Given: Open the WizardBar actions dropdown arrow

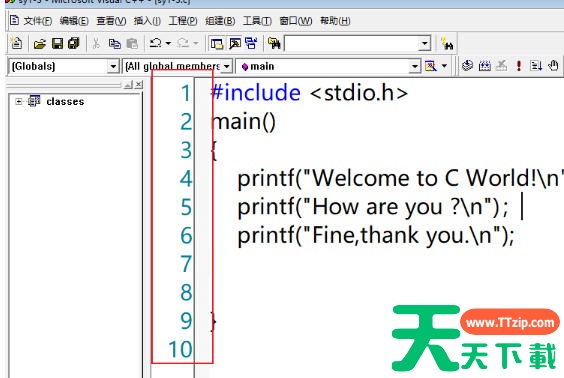Looking at the screenshot, I should click(x=444, y=66).
